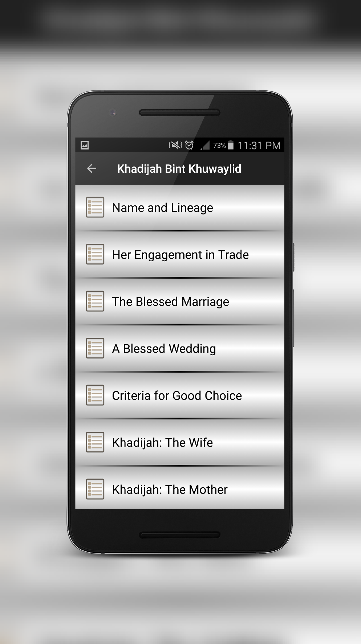Tap the back arrow in header
This screenshot has height=644, width=361.
[x=92, y=168]
